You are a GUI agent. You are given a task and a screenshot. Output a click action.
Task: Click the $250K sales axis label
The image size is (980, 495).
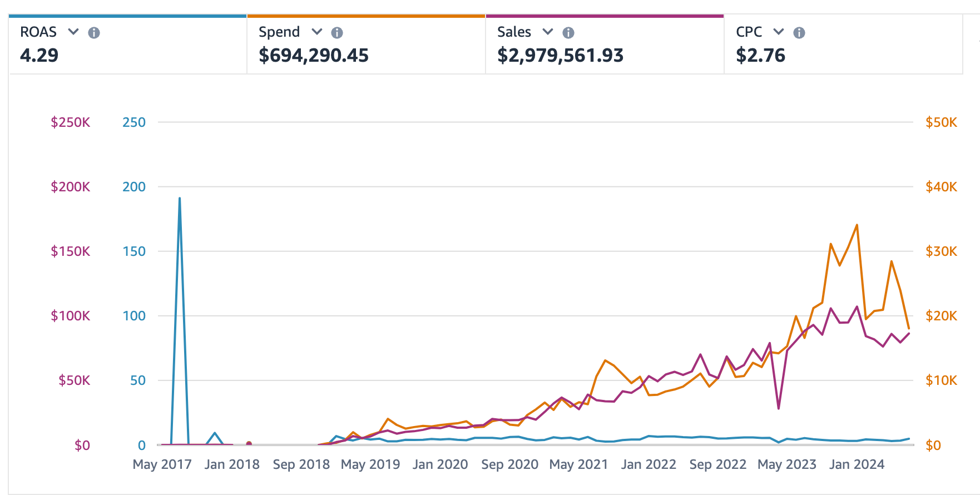tap(71, 122)
